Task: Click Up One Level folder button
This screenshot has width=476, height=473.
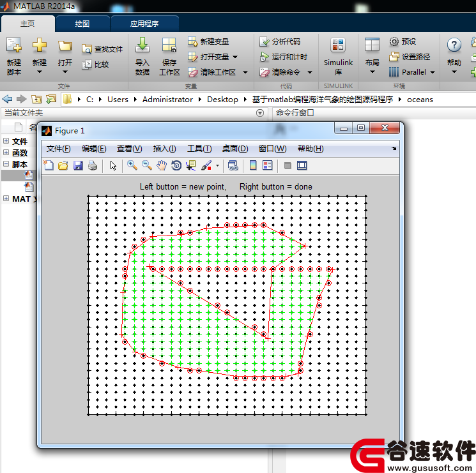Action: click(x=36, y=99)
